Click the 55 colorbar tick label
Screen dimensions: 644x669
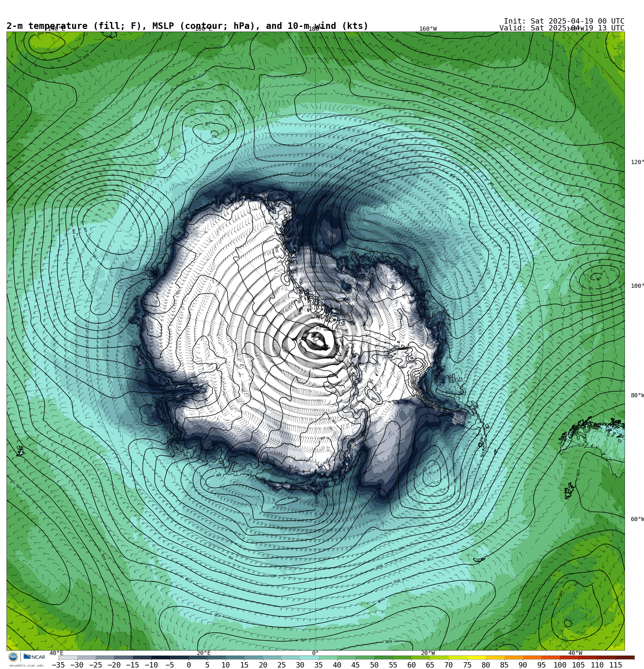coord(393,665)
